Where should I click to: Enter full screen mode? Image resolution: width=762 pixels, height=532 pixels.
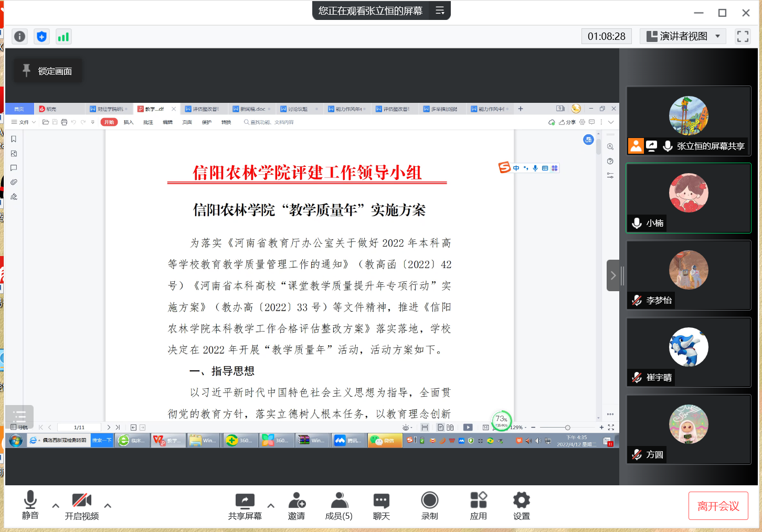tap(743, 36)
